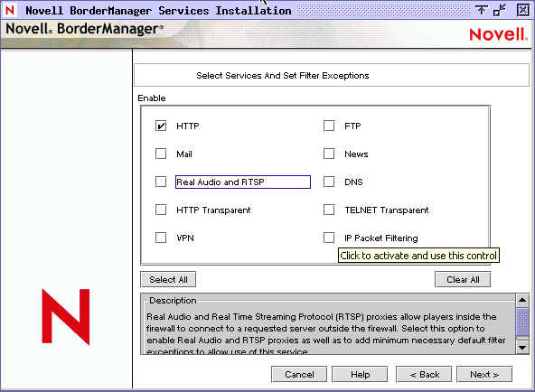Image resolution: width=535 pixels, height=392 pixels.
Task: Check the News service box
Action: (329, 154)
